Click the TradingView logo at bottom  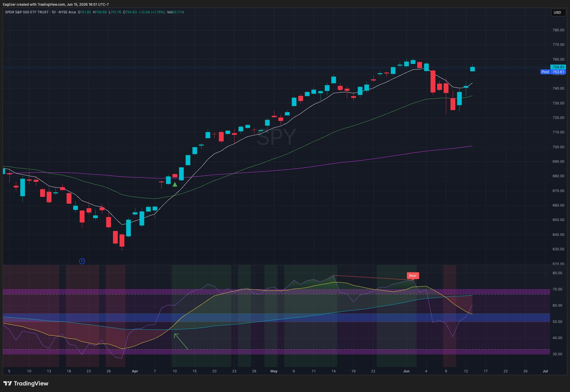[x=26, y=383]
